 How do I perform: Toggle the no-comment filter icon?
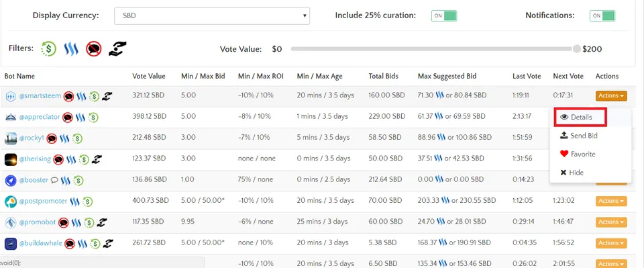coord(94,49)
